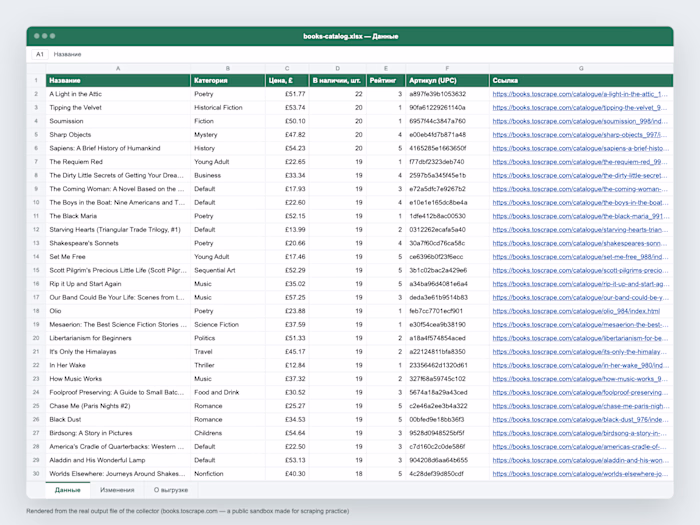This screenshot has height=525, width=700.
Task: Click the Цена, £ header cell
Action: [x=287, y=80]
